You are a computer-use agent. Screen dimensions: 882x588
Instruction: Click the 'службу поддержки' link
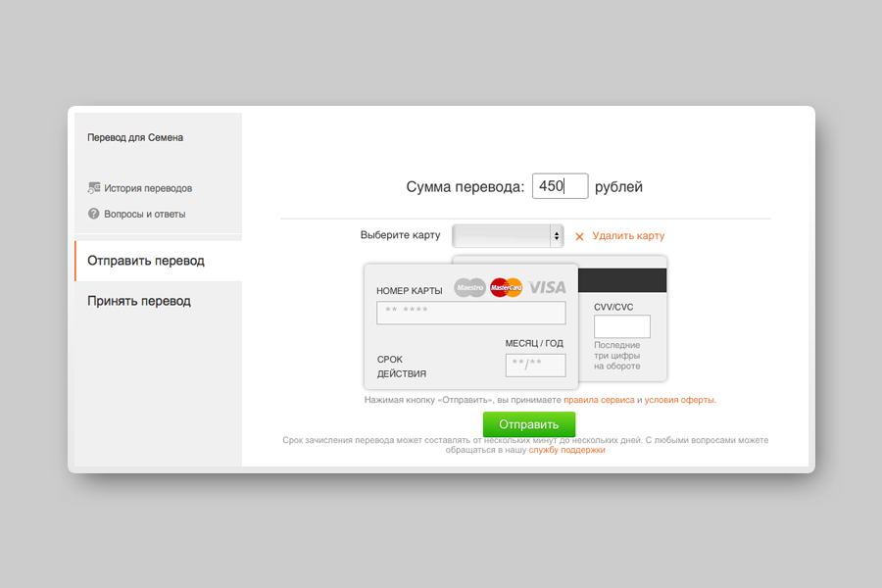(x=567, y=450)
